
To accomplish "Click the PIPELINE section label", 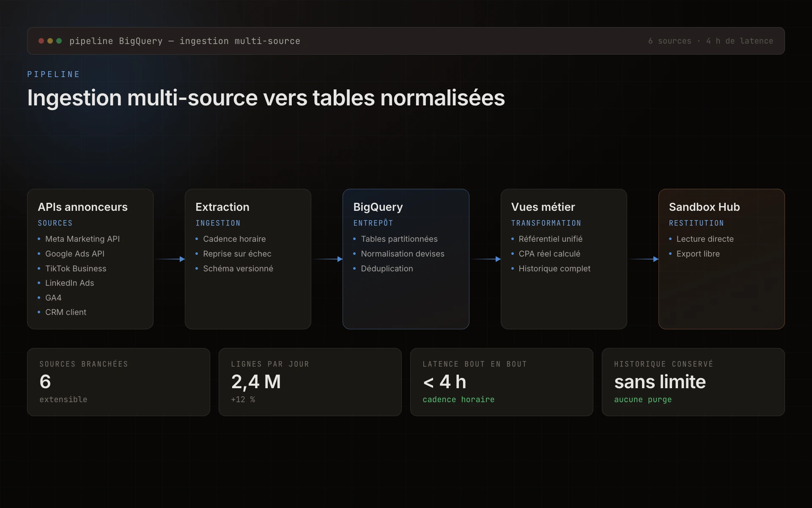I will pos(54,75).
